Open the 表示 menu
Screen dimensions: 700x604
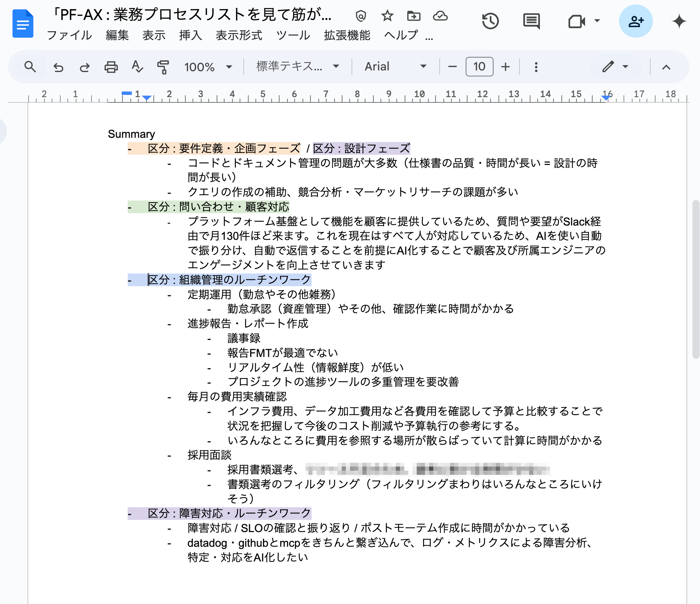click(154, 35)
